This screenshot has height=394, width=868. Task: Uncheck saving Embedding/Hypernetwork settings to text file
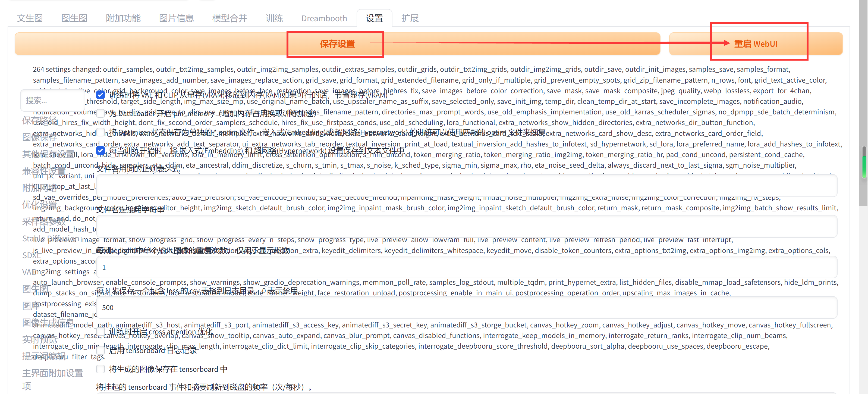pos(100,150)
